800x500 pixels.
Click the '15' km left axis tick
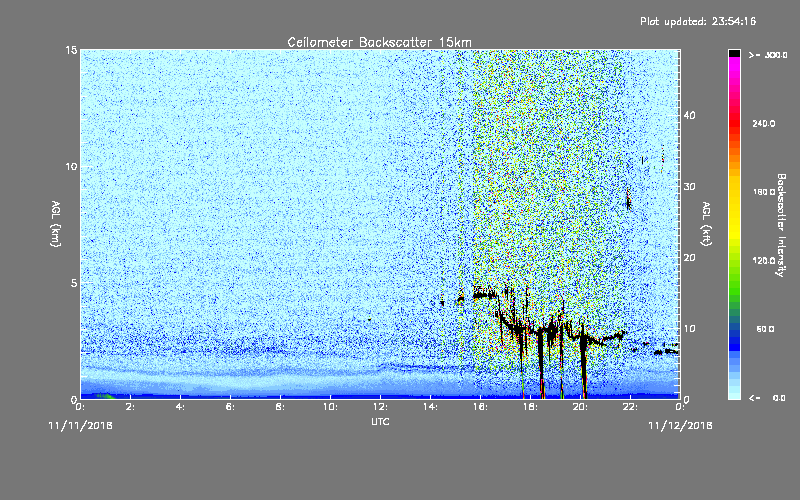click(x=71, y=50)
